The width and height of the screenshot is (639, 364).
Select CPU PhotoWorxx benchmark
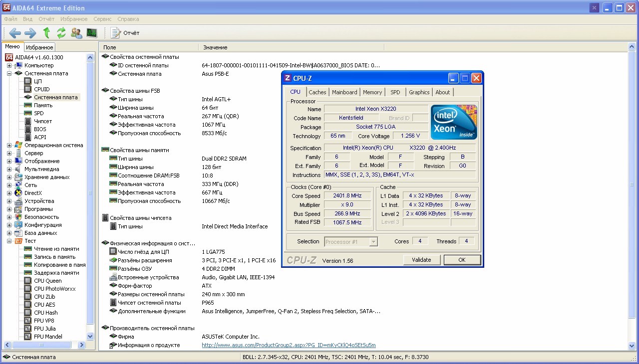click(x=54, y=289)
